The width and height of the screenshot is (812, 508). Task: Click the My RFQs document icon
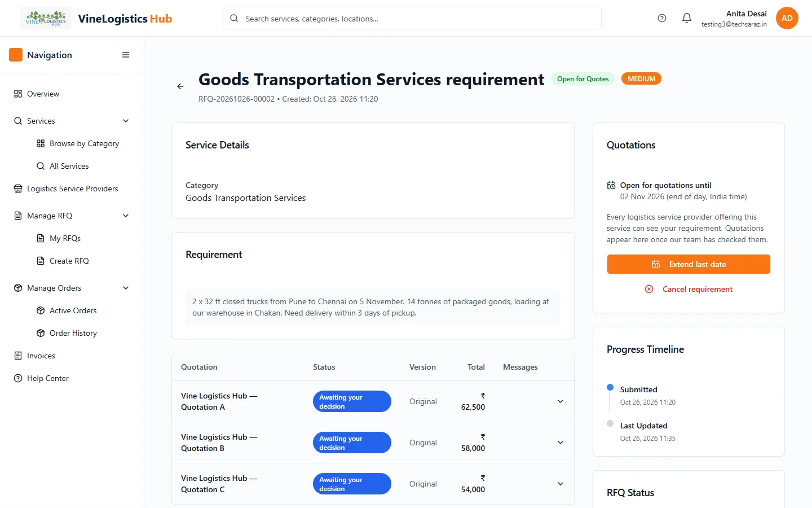pos(41,238)
